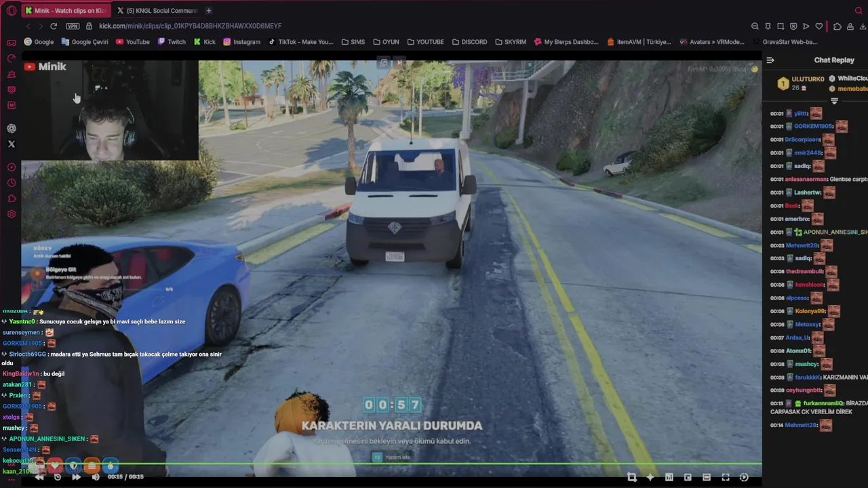Open the browser profile icon

click(850, 26)
